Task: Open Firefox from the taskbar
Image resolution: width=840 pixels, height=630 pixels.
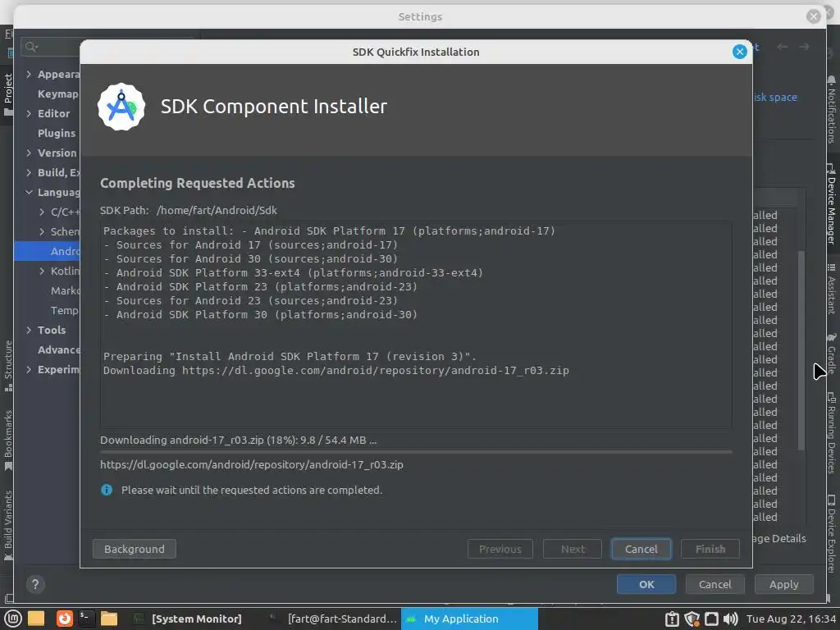Action: pos(64,619)
